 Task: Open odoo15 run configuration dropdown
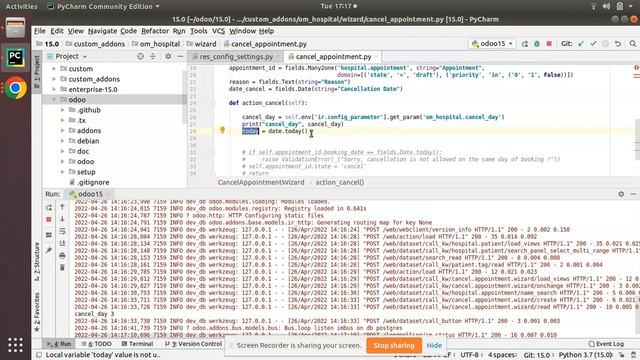click(492, 44)
